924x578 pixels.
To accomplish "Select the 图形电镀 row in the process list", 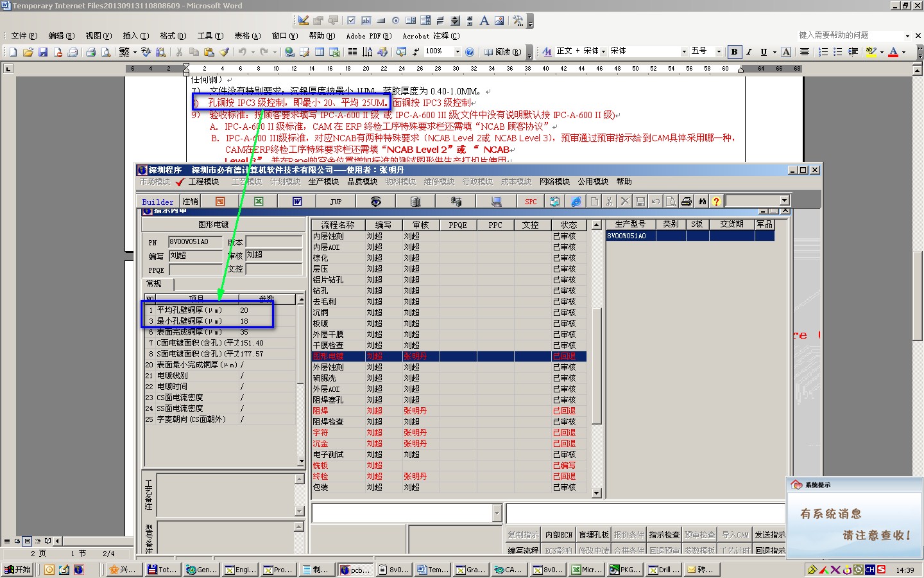I will (x=449, y=356).
